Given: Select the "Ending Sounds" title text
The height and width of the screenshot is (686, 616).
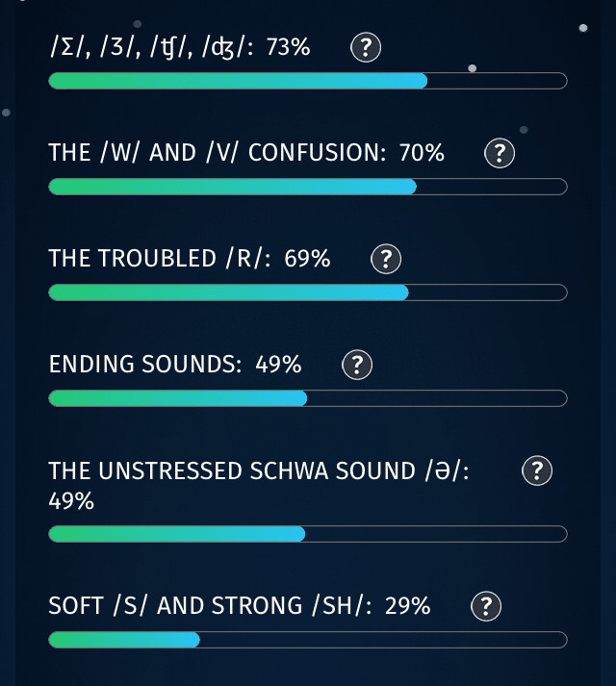Looking at the screenshot, I should coord(145,364).
